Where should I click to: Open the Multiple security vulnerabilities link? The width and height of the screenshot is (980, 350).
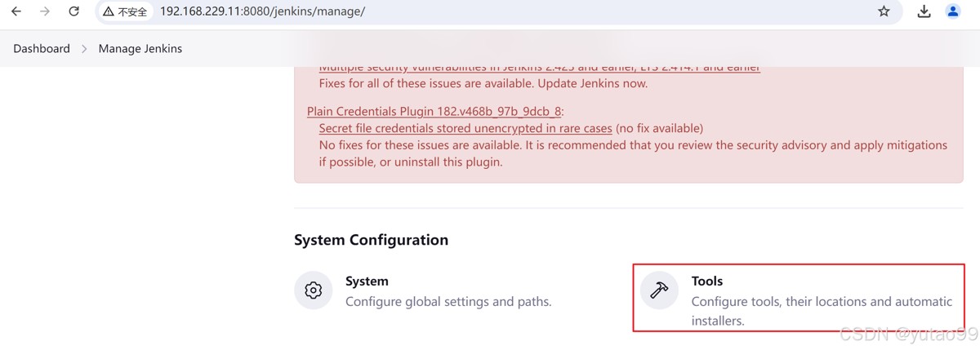(x=539, y=68)
